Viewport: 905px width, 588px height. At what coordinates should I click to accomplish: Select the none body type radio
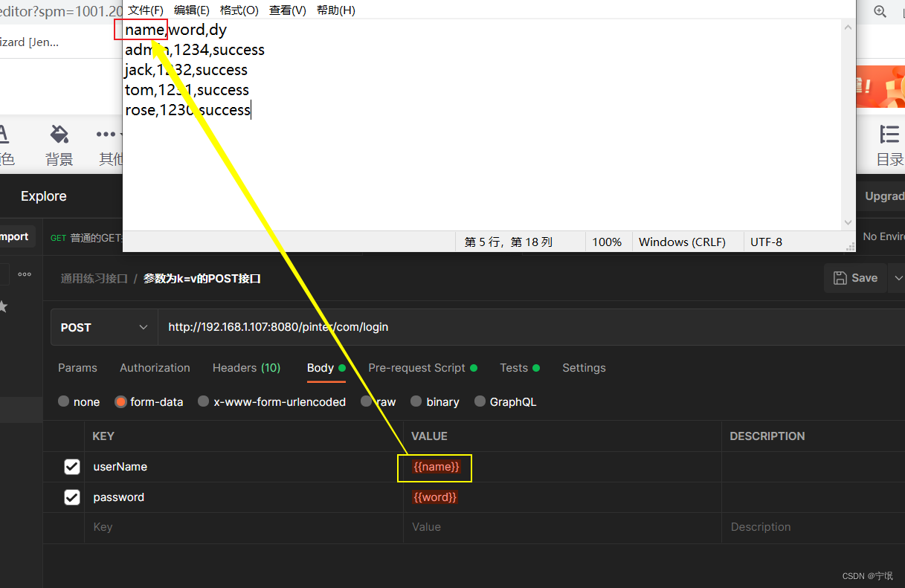click(64, 401)
